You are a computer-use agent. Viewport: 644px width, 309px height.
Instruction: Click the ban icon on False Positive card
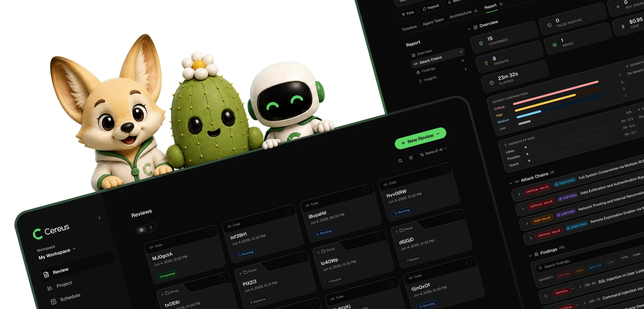tap(549, 25)
